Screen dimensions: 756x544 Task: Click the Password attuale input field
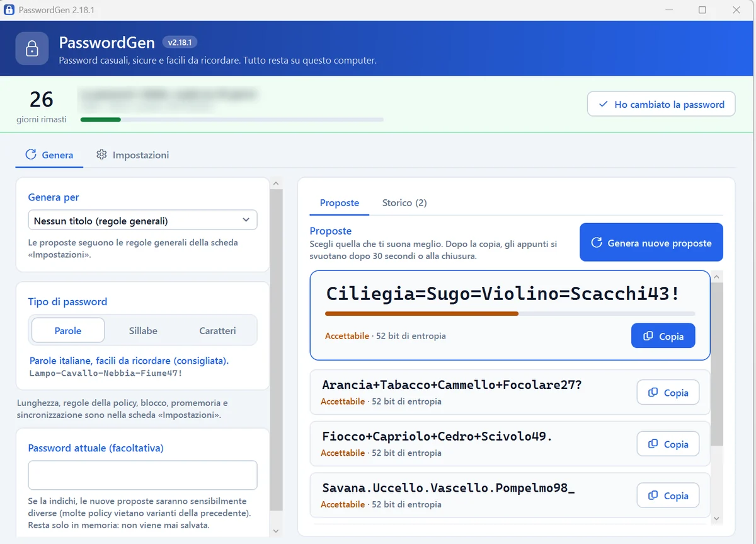pos(142,475)
